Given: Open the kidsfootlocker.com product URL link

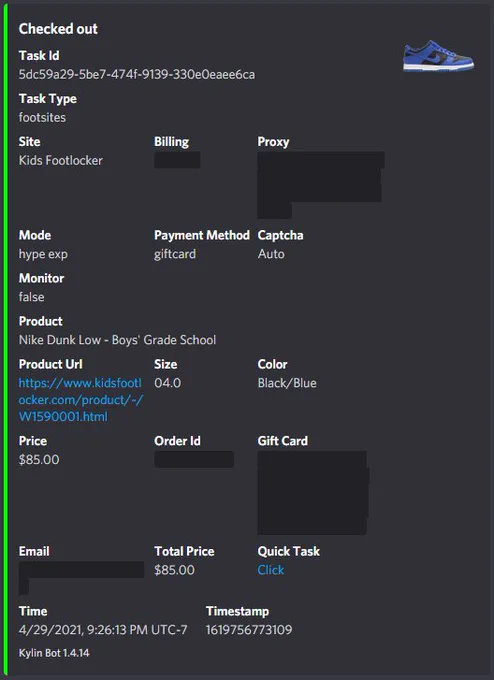Looking at the screenshot, I should (81, 400).
